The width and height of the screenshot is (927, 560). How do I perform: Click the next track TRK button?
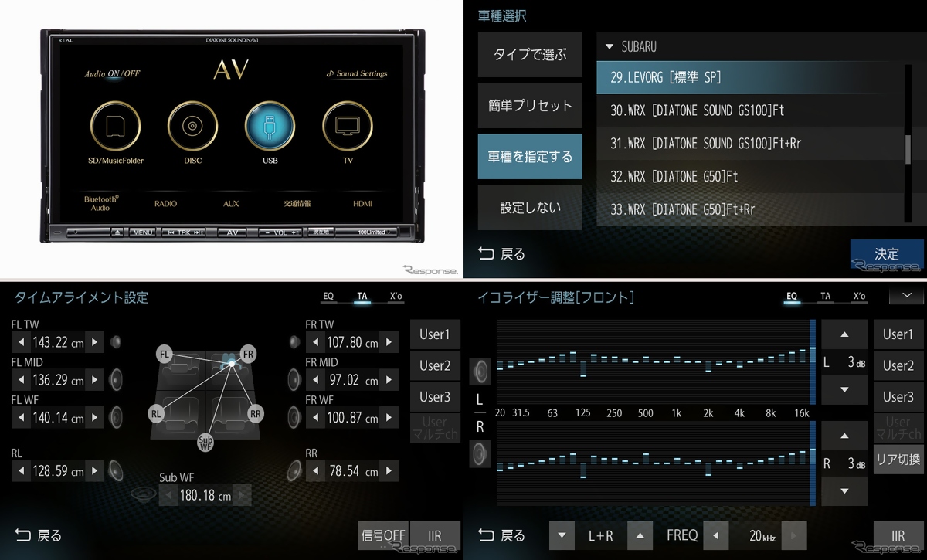point(199,232)
